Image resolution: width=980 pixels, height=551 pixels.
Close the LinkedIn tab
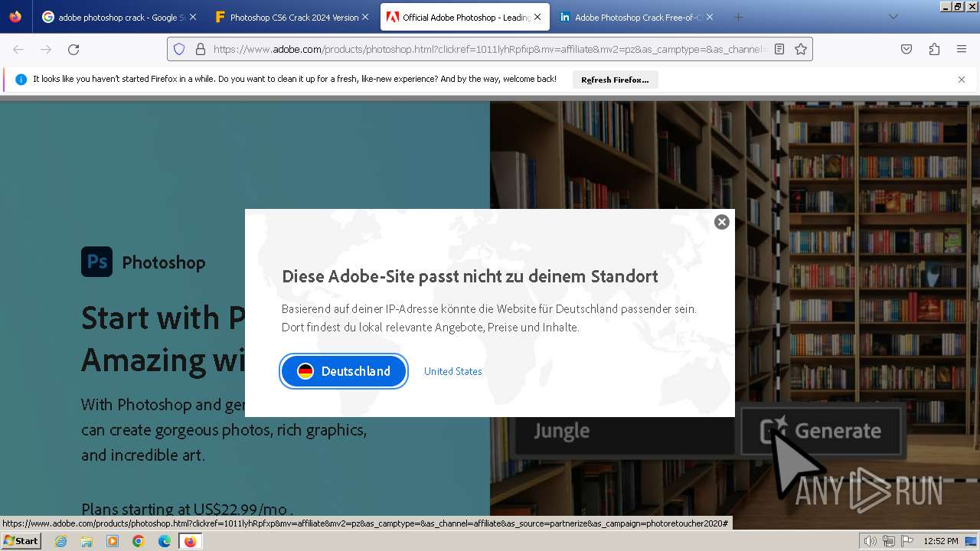[x=710, y=17]
